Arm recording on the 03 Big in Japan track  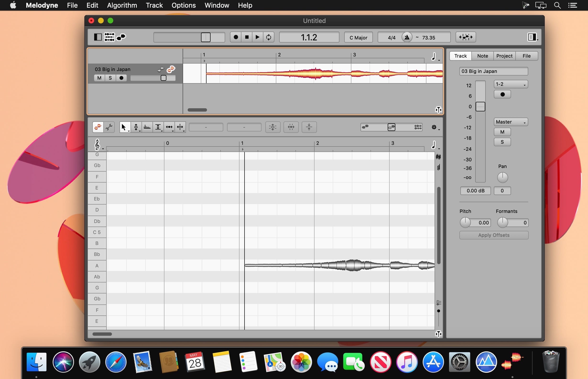tap(121, 78)
